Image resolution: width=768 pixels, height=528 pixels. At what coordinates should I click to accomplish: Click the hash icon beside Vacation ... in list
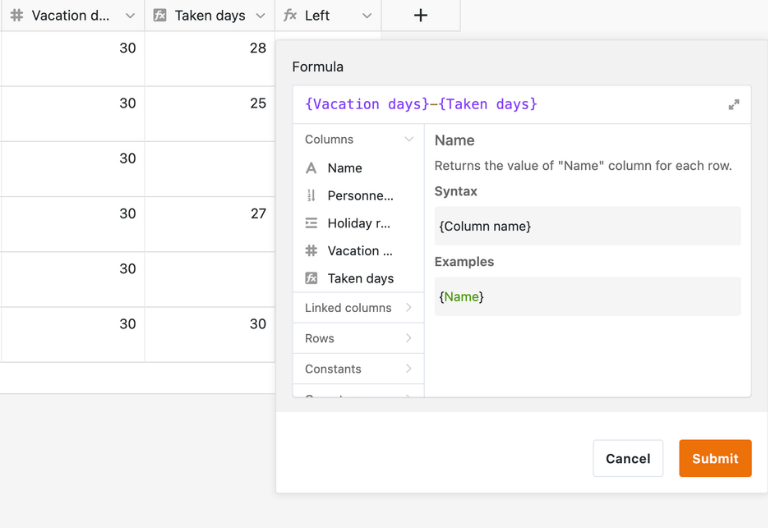tap(311, 251)
